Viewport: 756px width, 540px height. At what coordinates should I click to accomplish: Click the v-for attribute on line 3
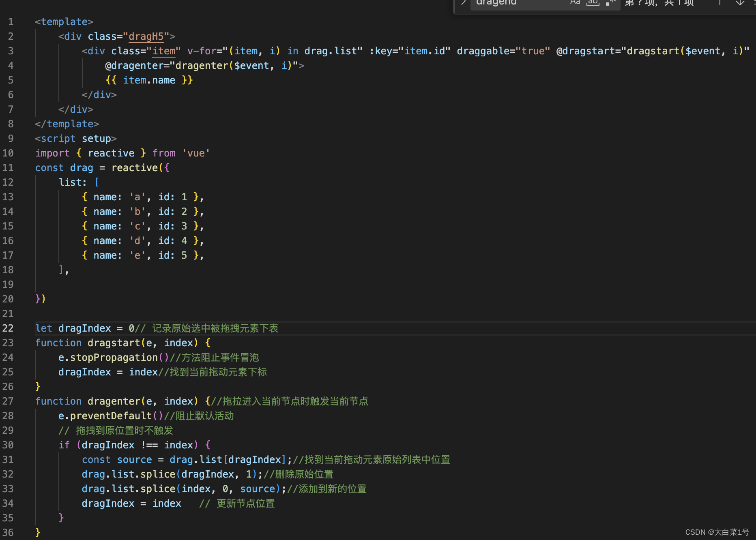[x=275, y=51]
